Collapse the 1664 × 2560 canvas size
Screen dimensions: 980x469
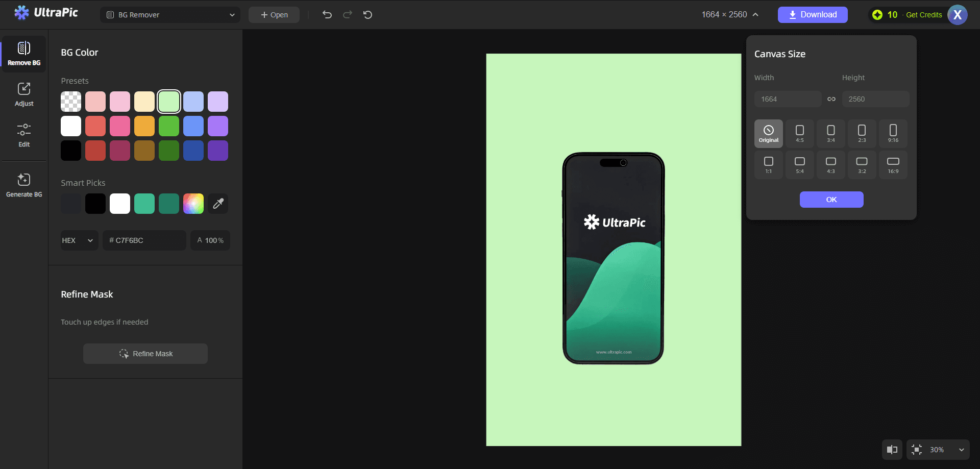(x=730, y=15)
